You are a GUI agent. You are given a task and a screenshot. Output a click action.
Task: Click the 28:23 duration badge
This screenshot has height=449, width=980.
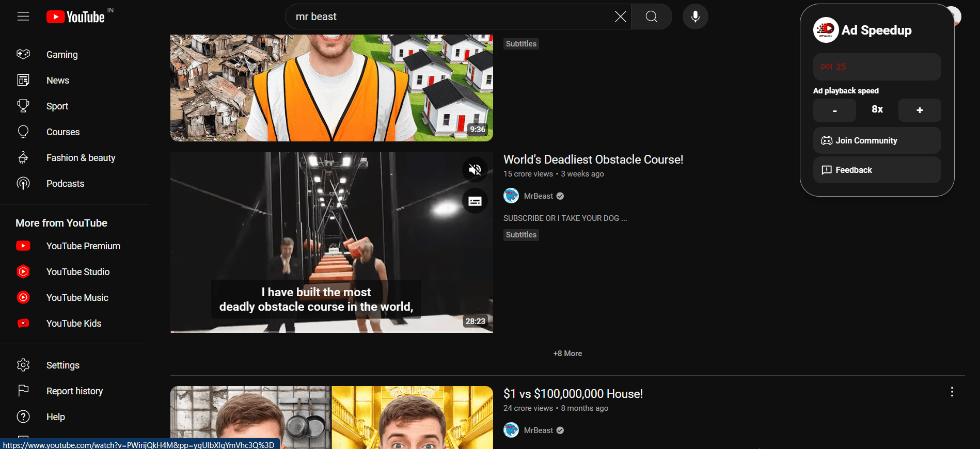pos(475,322)
